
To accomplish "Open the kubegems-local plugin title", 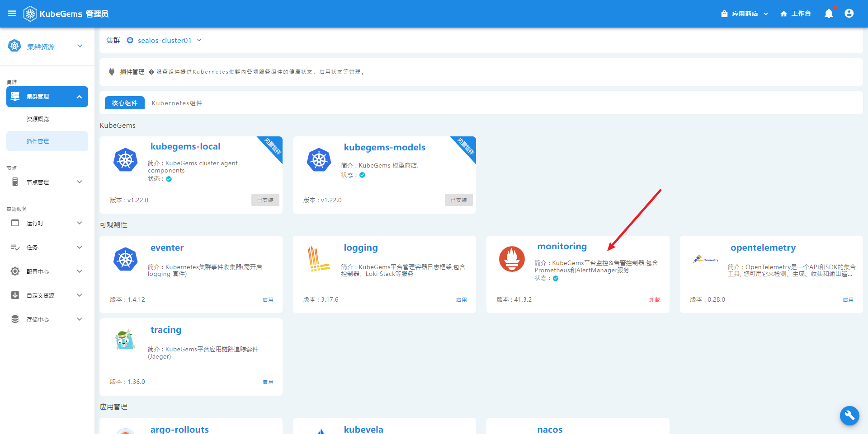I will tap(185, 146).
